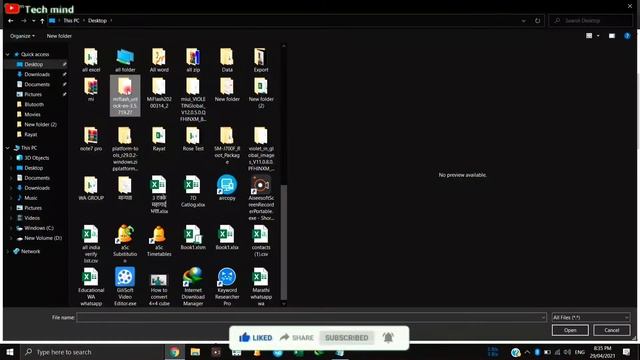Click the New folder toolbar button
The height and width of the screenshot is (360, 640).
[x=59, y=36]
